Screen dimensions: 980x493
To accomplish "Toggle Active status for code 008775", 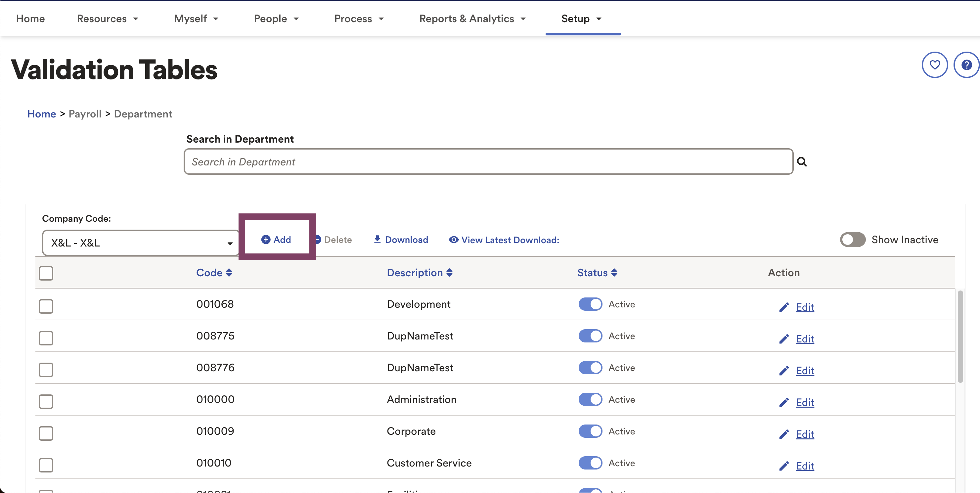I will (x=591, y=336).
